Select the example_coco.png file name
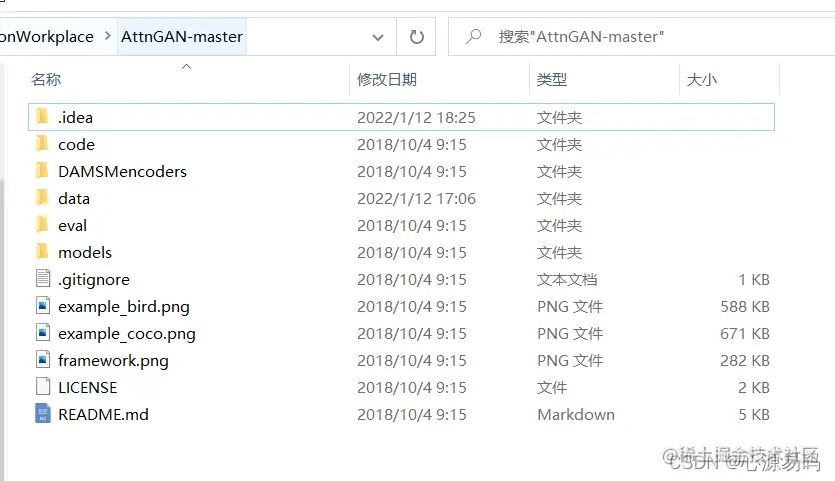Viewport: 835px width, 481px height. pyautogui.click(x=127, y=334)
